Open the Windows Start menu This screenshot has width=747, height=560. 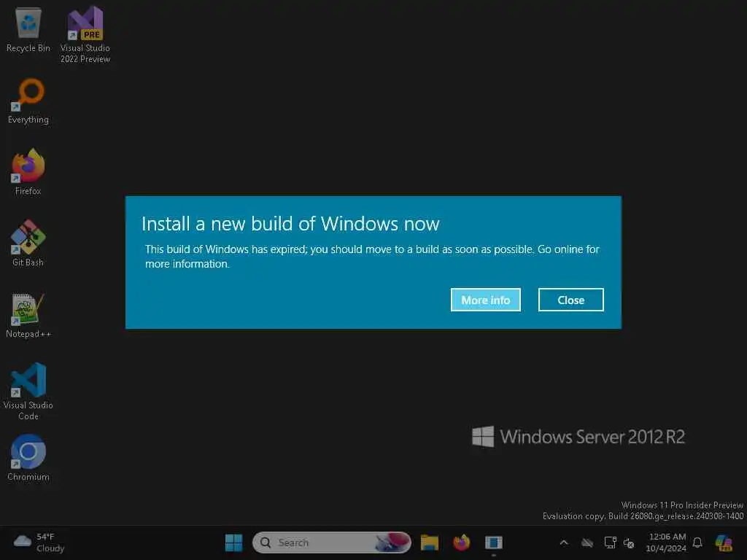233,542
